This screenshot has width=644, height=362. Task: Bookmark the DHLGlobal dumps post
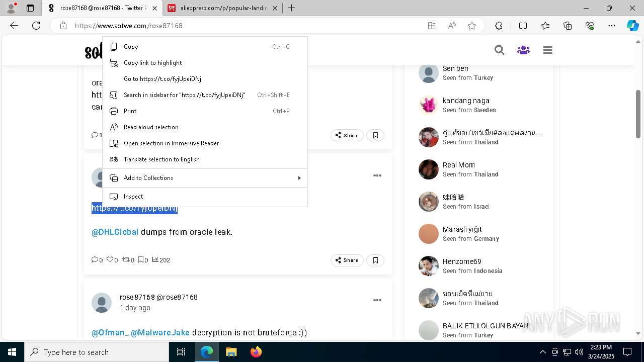(375, 260)
